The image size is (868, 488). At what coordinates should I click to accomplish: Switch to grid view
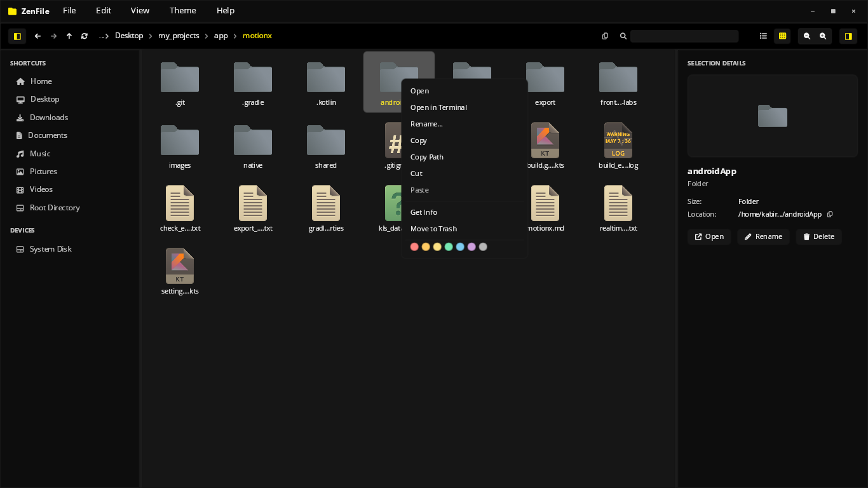[782, 36]
